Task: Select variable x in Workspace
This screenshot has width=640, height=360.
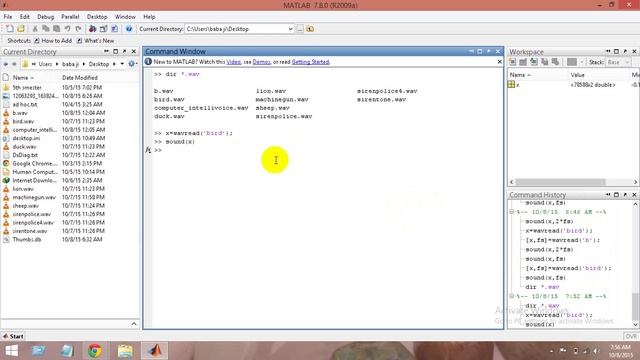Action: 518,85
